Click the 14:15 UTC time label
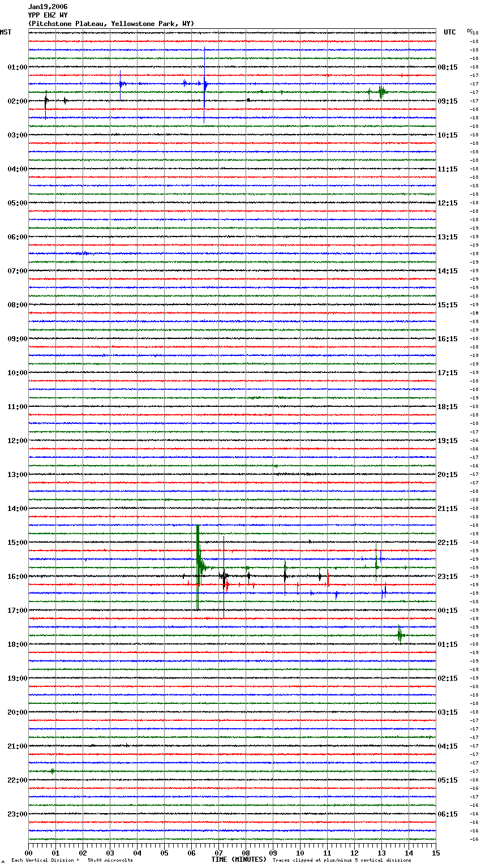Screen dimensions: 481x868 tap(448, 271)
